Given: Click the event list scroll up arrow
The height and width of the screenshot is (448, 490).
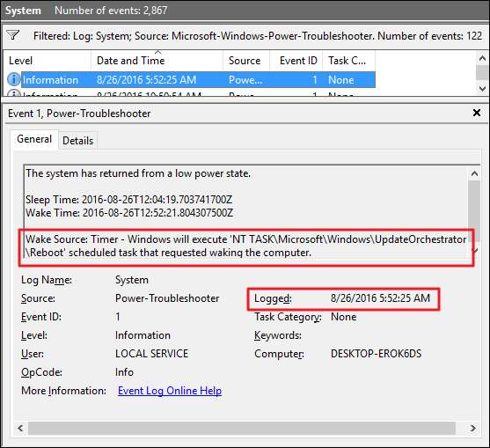Looking at the screenshot, I should coord(482,58).
